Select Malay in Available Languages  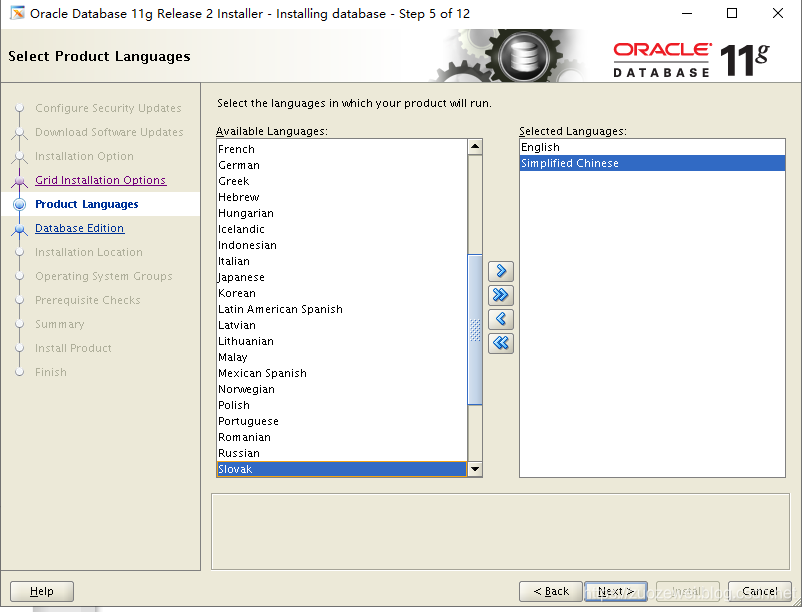(342, 357)
